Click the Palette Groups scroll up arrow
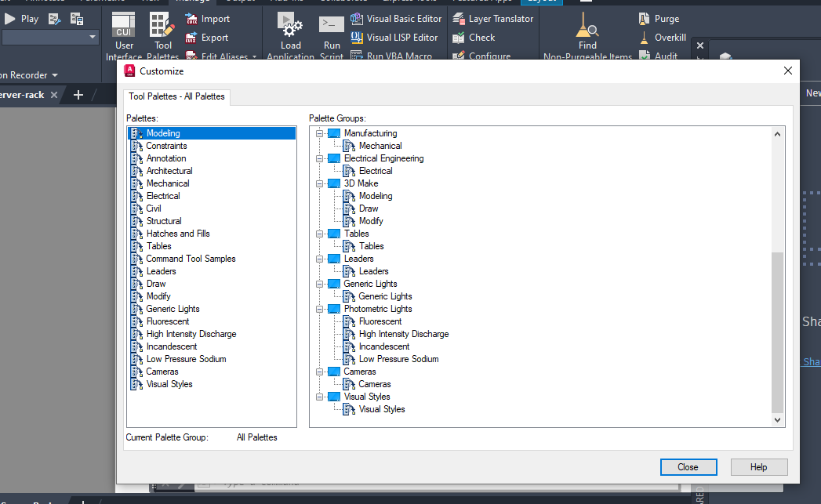821x504 pixels. (778, 135)
